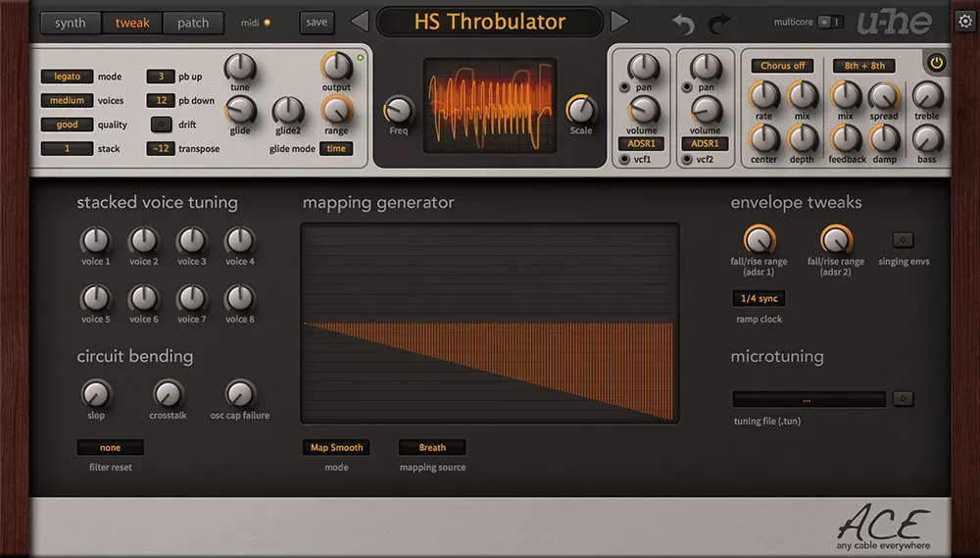Click the HS Throbulator preset name display
Image resolution: width=980 pixels, height=558 pixels.
point(489,22)
